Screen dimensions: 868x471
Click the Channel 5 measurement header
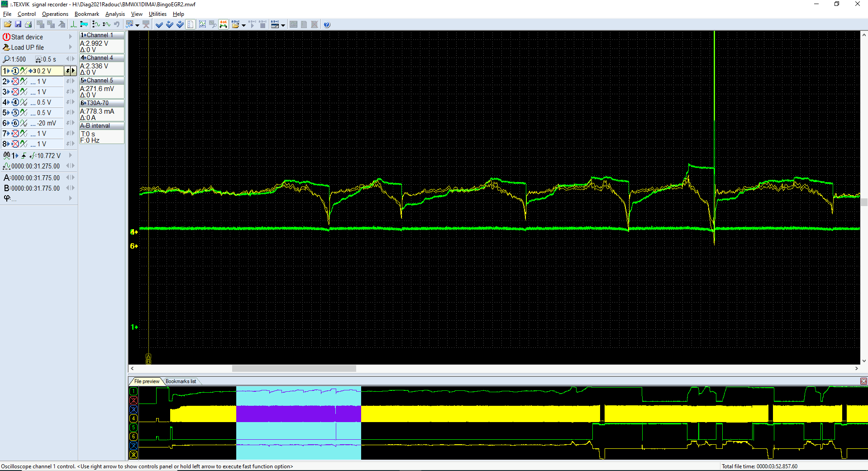click(102, 80)
